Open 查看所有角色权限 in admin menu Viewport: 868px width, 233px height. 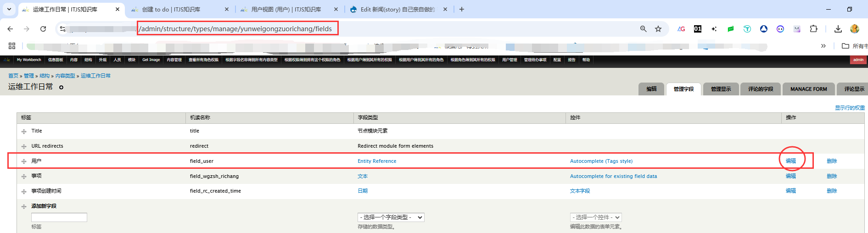point(203,60)
